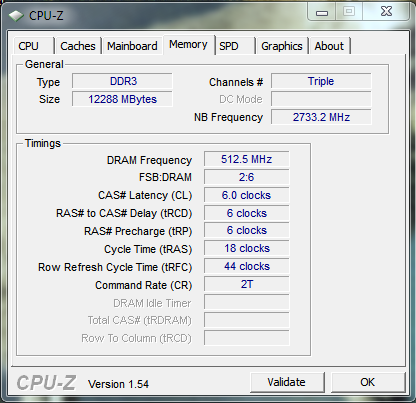
Task: Go to the SPD tab
Action: 235,46
